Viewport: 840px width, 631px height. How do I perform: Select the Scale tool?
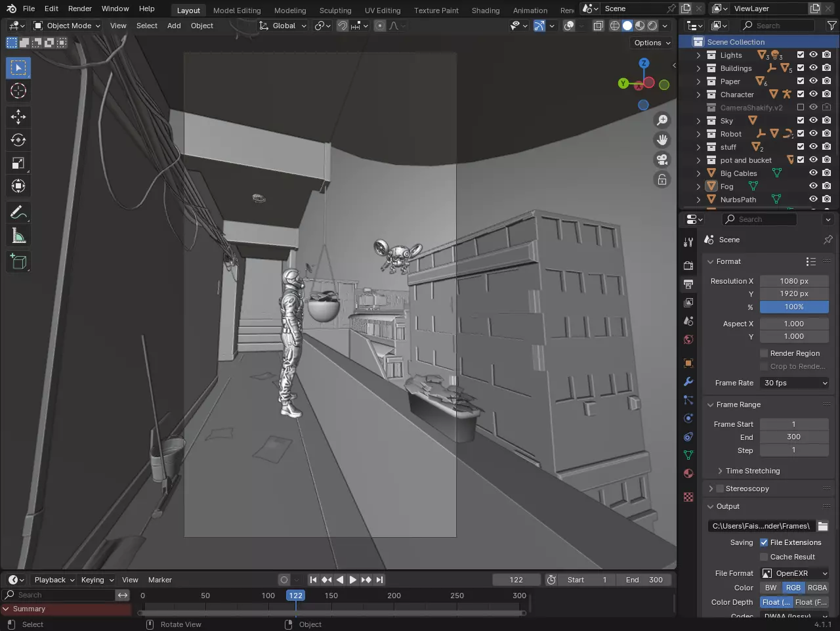coord(18,163)
